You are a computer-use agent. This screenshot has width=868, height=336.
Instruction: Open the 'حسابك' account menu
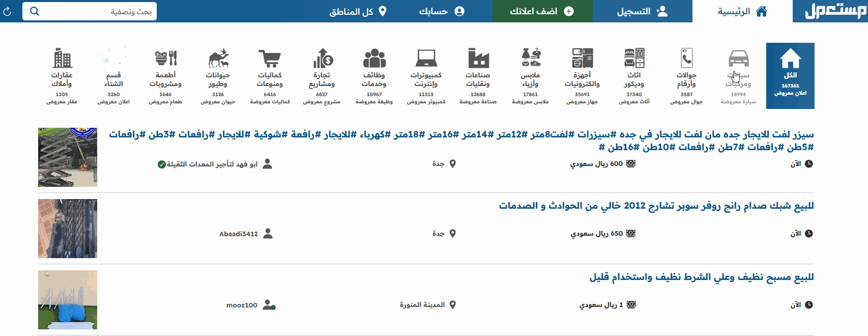click(441, 11)
